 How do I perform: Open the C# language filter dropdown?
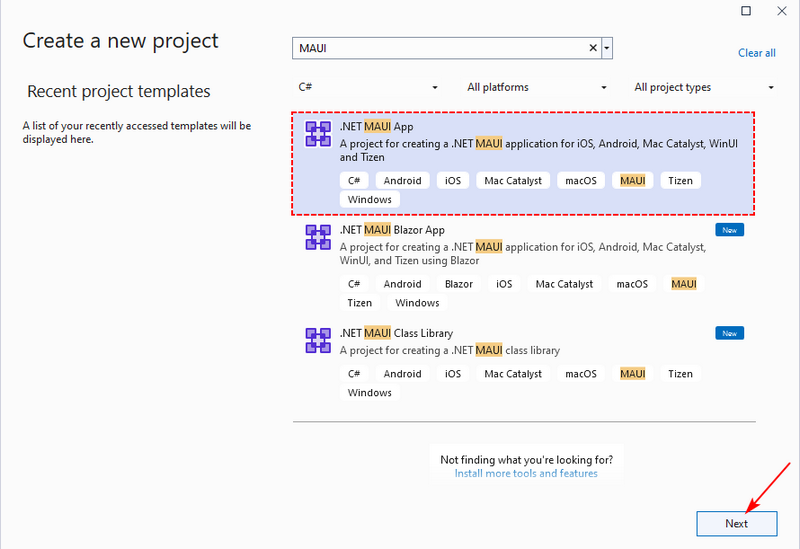click(x=368, y=87)
